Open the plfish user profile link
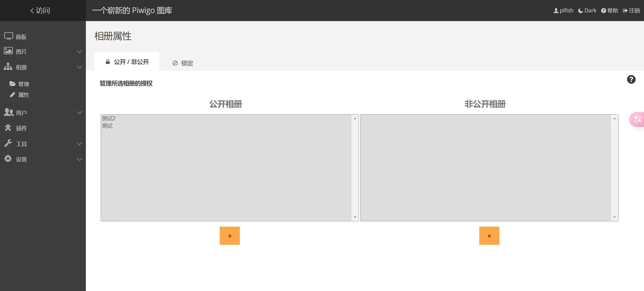The image size is (644, 291). 563,11
